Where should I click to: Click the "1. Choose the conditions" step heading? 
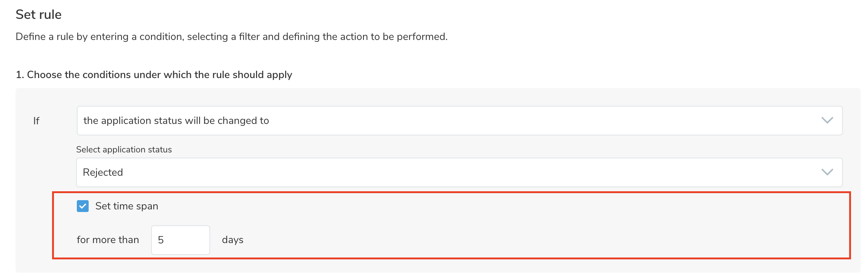154,75
